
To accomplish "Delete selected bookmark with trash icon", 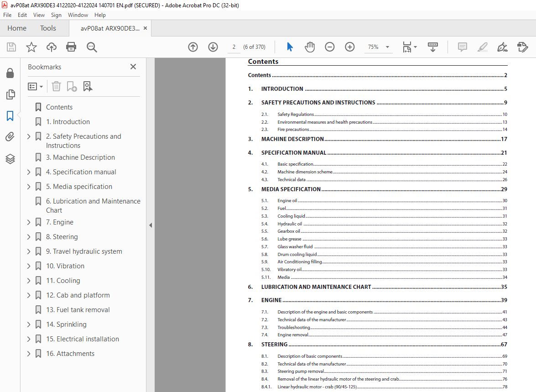I will pyautogui.click(x=56, y=86).
